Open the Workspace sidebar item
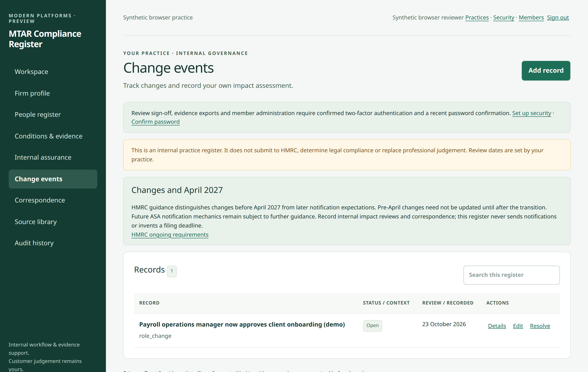This screenshot has width=588, height=372. coord(53,72)
